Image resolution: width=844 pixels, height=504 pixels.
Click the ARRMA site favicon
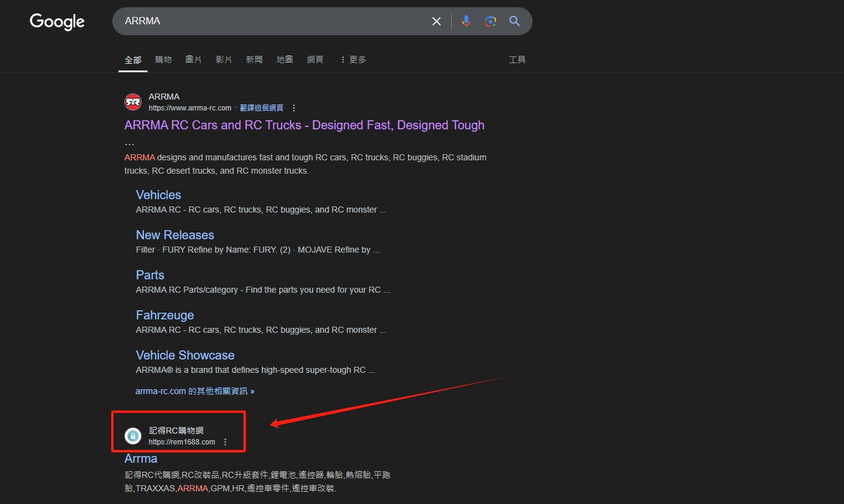[x=133, y=102]
